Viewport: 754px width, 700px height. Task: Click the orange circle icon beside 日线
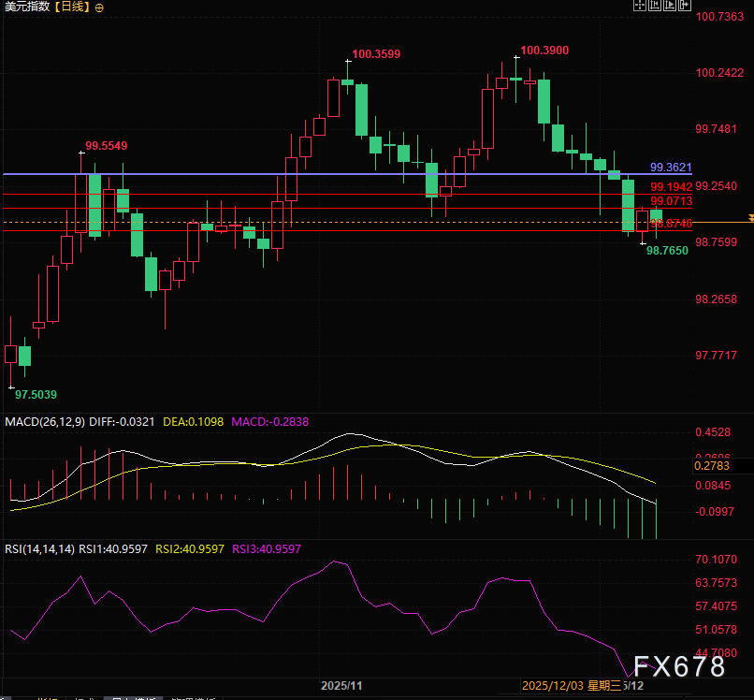coord(100,7)
